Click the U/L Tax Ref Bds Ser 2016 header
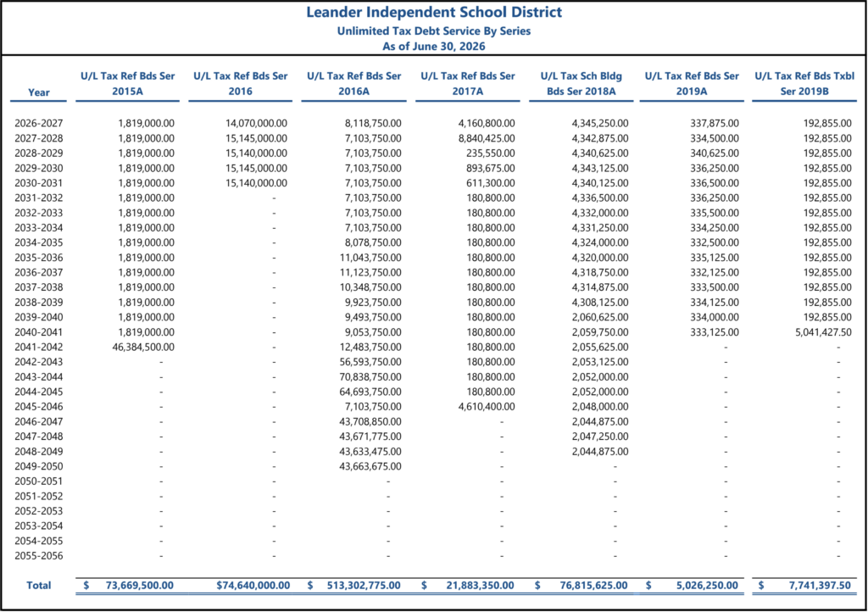The image size is (868, 612). (x=240, y=84)
